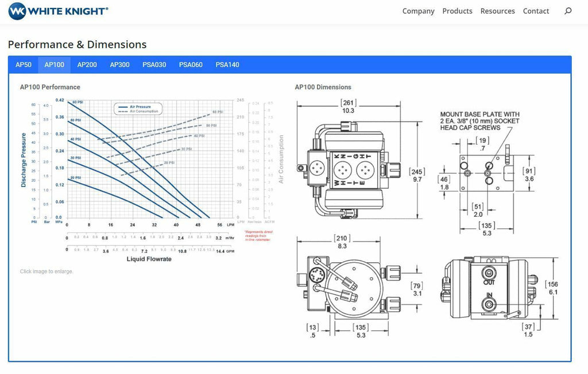This screenshot has width=588, height=374.
Task: Click the 'Click image to enlarge' text
Action: coord(47,271)
